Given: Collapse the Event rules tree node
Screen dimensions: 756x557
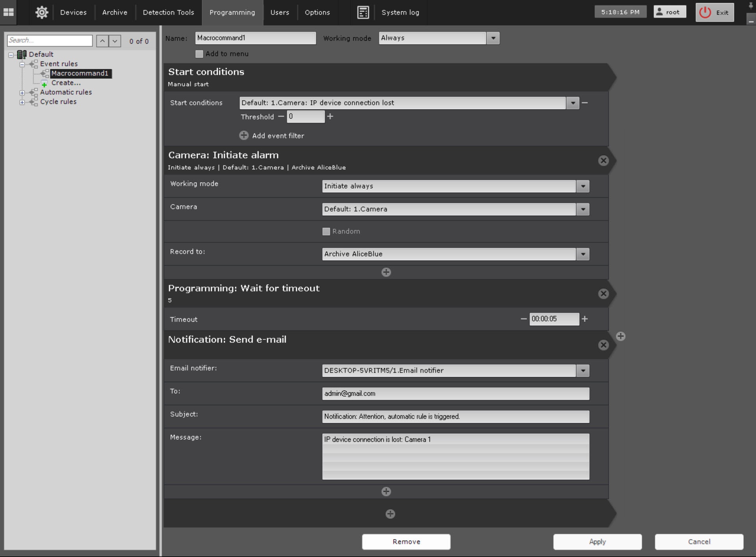Looking at the screenshot, I should 22,64.
